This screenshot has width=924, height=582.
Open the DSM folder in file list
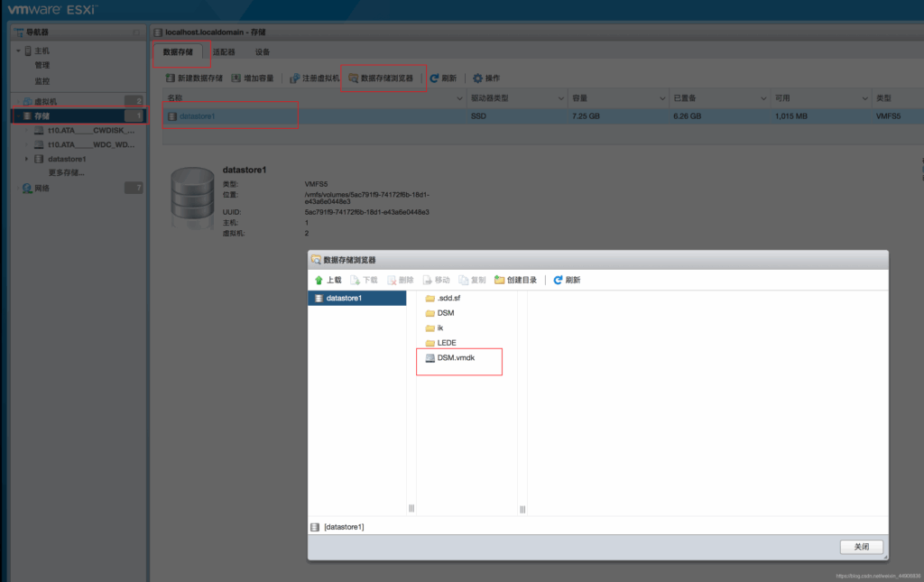(x=445, y=313)
